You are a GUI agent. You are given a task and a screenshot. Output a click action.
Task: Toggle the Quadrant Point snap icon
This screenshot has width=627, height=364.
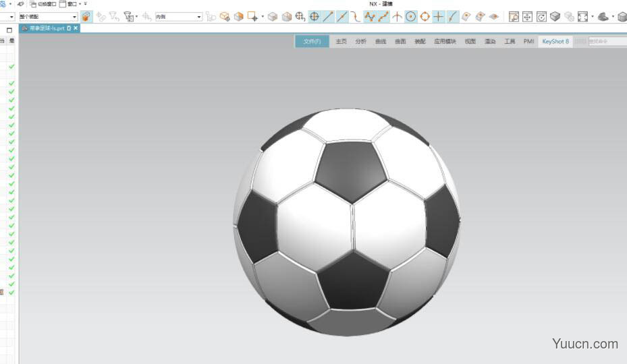click(425, 17)
